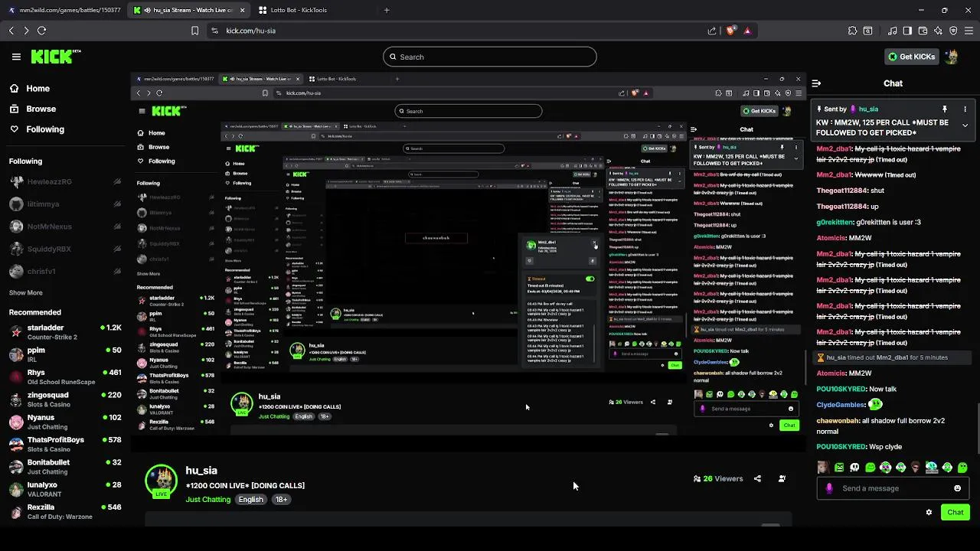Click the hu_sia channel name below the stream
This screenshot has width=980, height=551.
[201, 471]
